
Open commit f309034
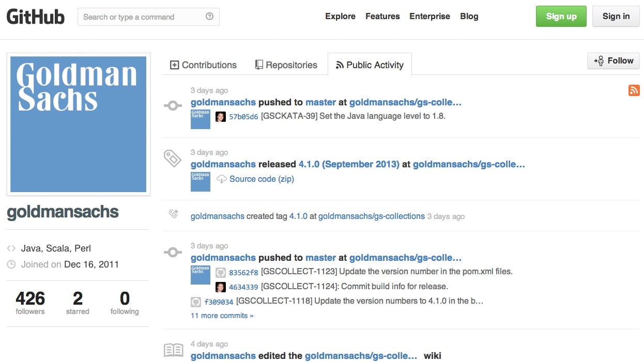(219, 302)
